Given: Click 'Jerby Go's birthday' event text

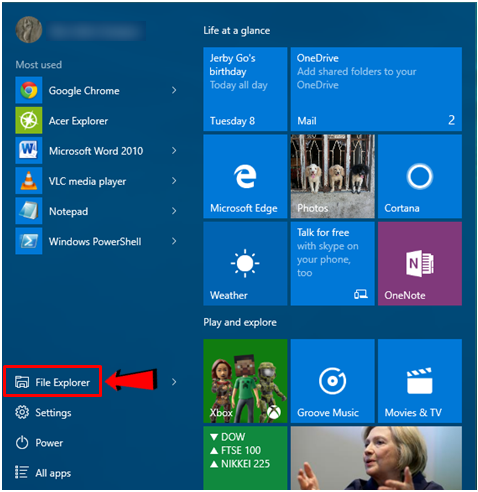Looking at the screenshot, I should [232, 65].
